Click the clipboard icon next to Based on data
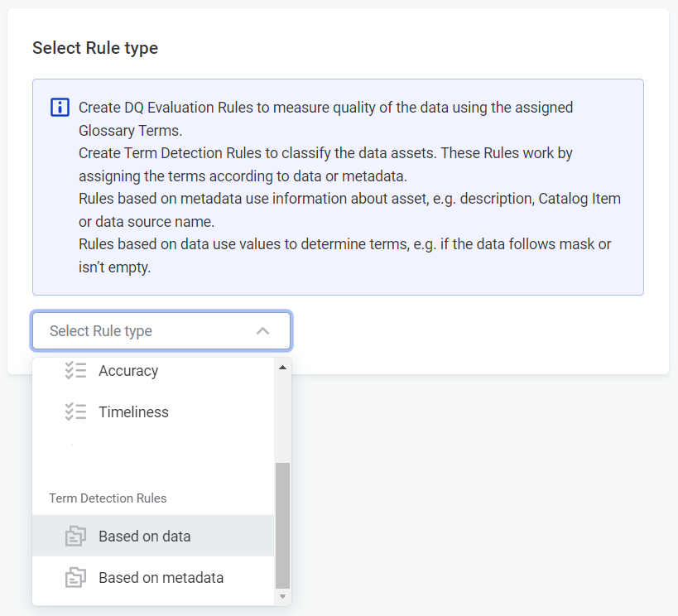 [75, 536]
